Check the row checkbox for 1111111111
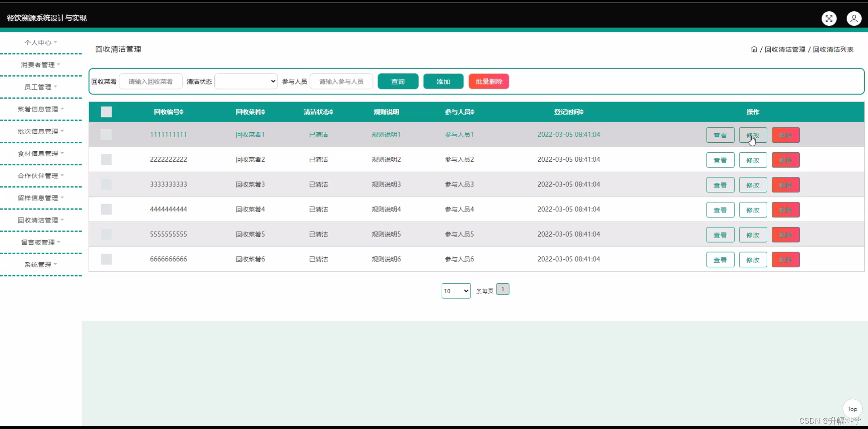Image resolution: width=868 pixels, height=429 pixels. click(x=106, y=134)
